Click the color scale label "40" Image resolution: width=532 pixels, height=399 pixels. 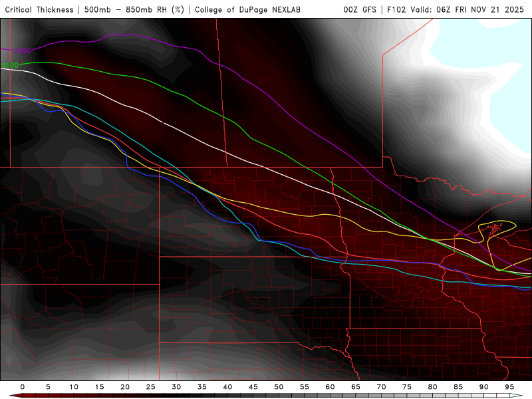[227, 387]
